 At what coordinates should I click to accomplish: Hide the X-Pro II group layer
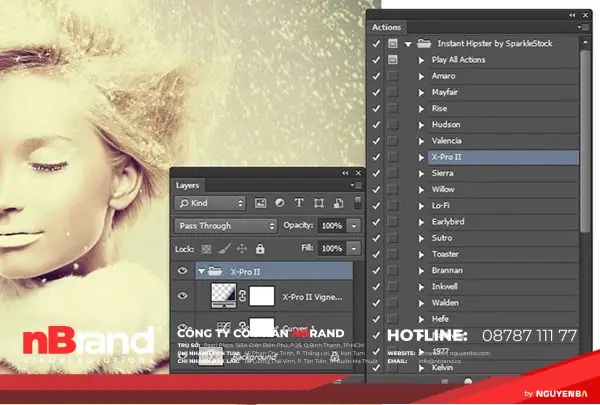[183, 271]
